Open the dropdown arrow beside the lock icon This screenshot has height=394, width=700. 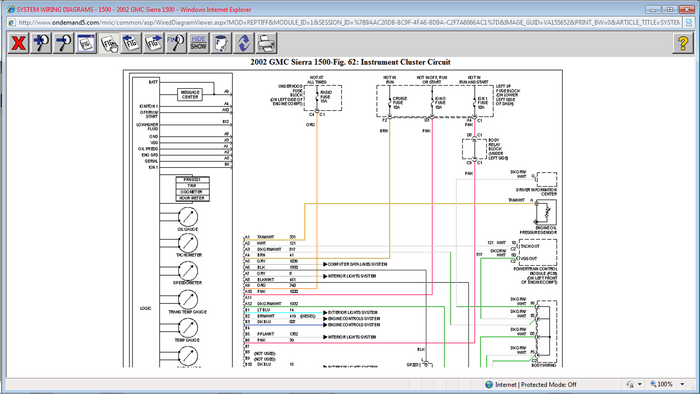pyautogui.click(x=640, y=384)
